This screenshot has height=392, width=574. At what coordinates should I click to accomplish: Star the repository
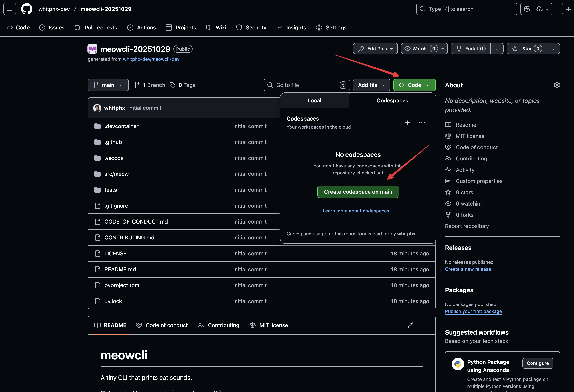pos(527,49)
